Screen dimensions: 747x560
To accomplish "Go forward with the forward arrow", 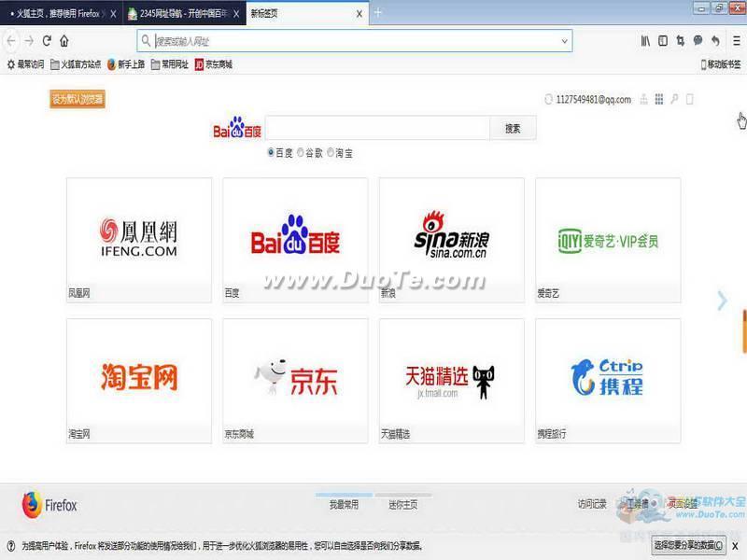I will tap(29, 41).
